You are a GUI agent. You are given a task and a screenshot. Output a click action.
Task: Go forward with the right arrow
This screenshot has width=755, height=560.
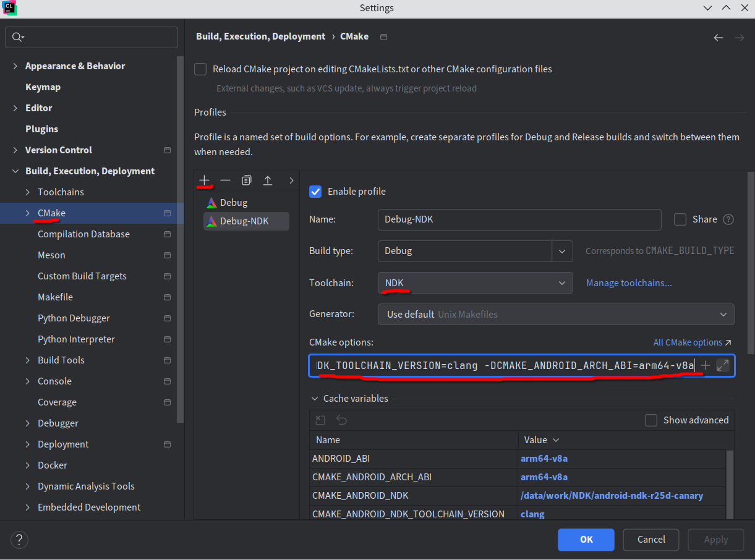click(740, 38)
